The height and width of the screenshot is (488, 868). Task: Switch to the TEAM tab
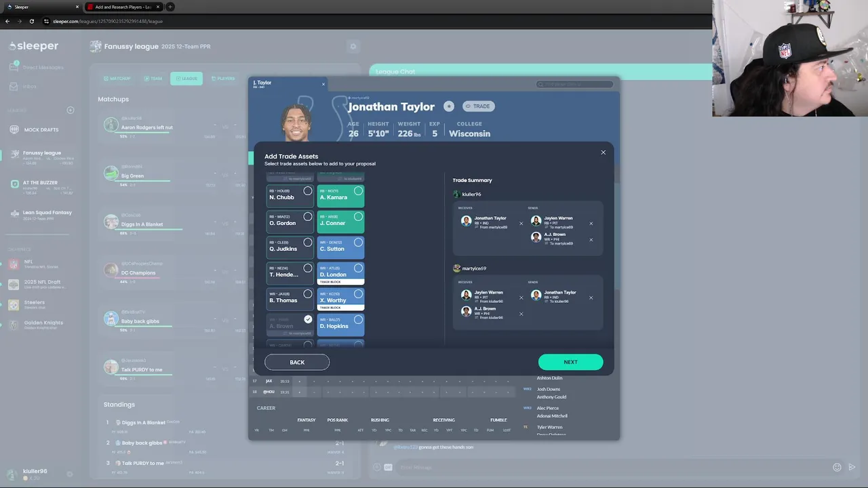pyautogui.click(x=153, y=79)
